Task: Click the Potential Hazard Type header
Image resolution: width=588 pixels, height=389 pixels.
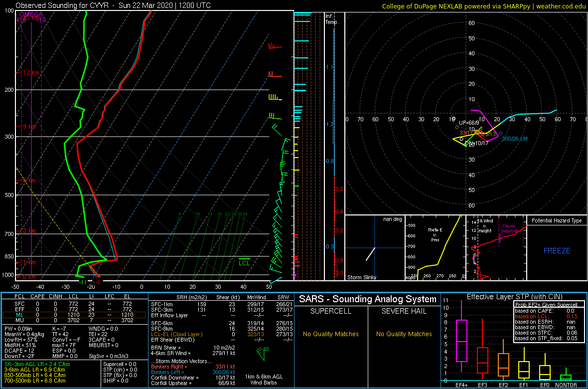Action: click(557, 220)
